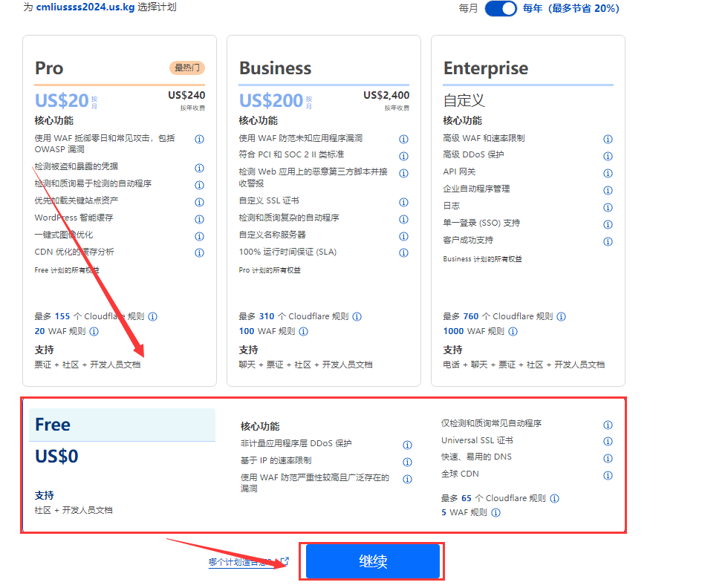Click info icon next to 检测被盗和暴露的凭据
This screenshot has height=588, width=702.
(199, 169)
